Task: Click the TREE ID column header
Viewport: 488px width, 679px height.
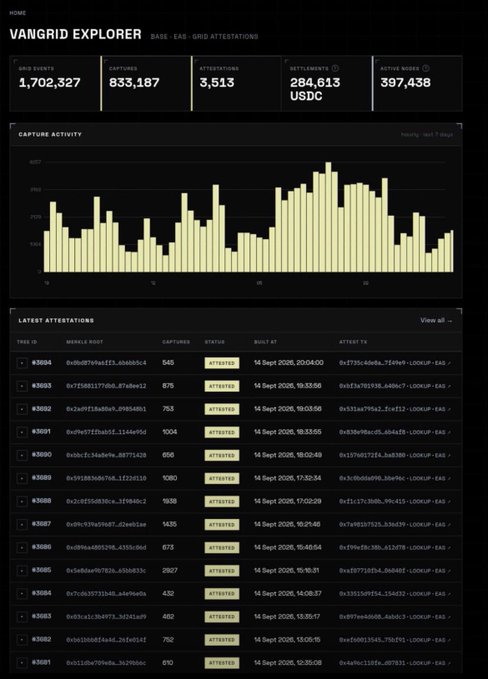Action: 27,342
